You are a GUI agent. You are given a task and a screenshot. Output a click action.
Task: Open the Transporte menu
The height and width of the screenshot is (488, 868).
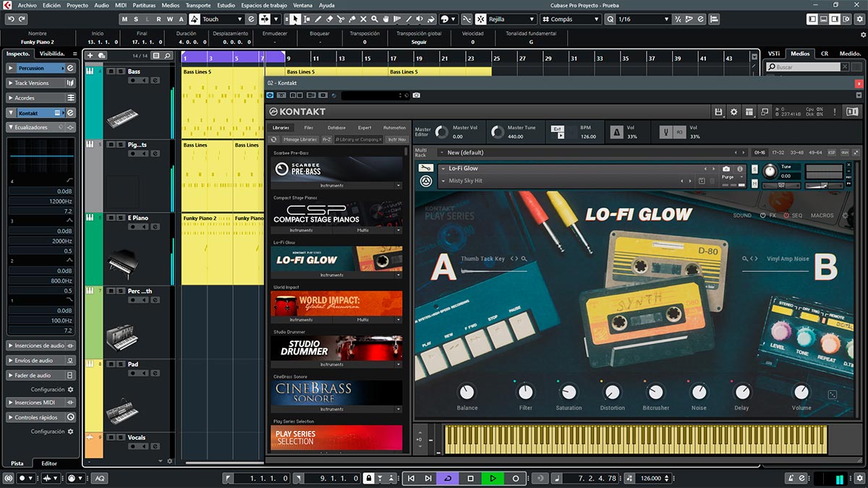pos(198,5)
